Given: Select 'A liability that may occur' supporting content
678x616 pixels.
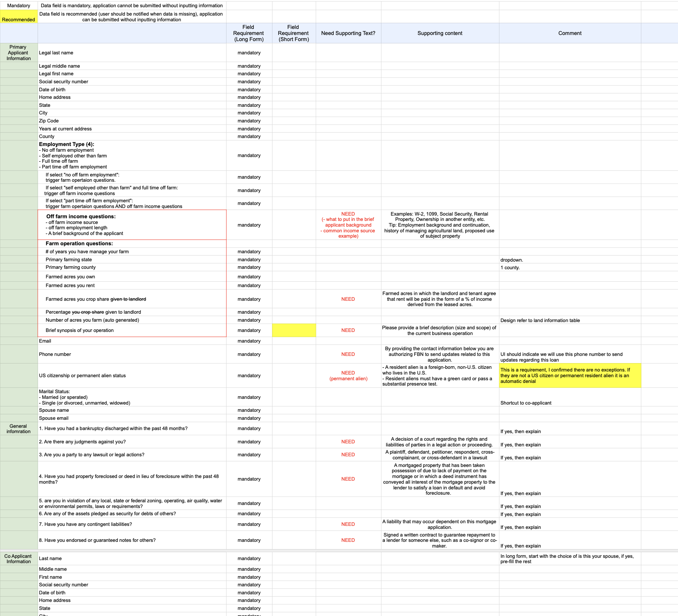Looking at the screenshot, I should click(440, 524).
